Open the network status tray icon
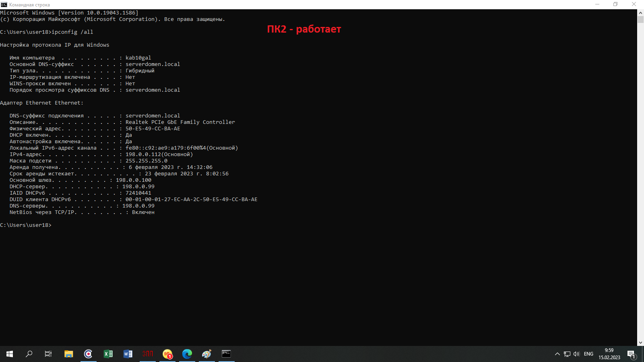Viewport: 644px width, 362px height. (x=567, y=354)
